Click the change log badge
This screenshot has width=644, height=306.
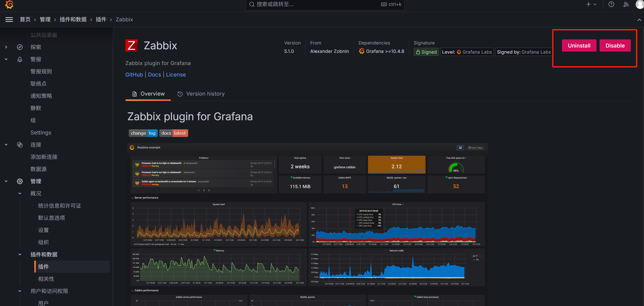[x=143, y=133]
